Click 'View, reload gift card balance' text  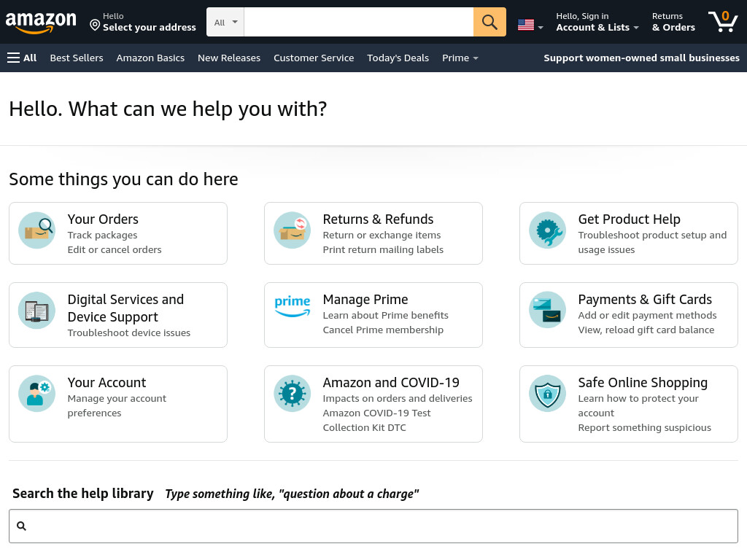click(646, 330)
